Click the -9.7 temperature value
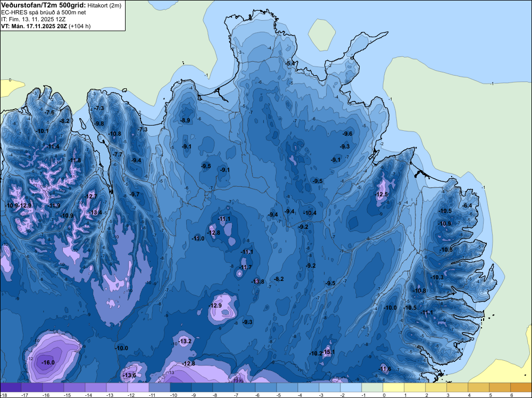 (135, 194)
